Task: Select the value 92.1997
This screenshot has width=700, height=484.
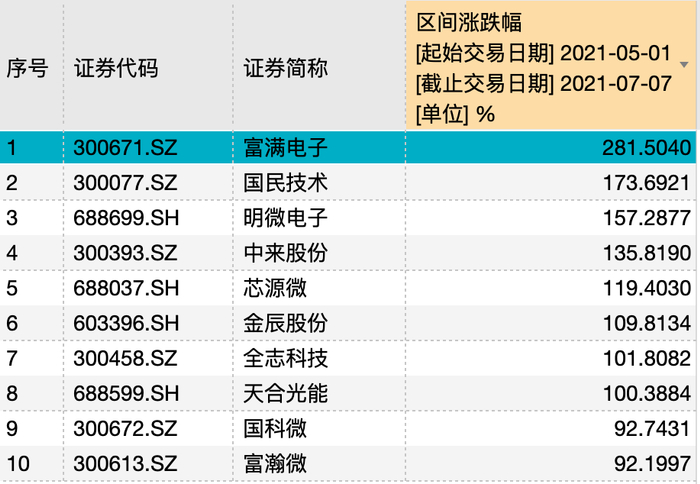Action: (x=652, y=463)
